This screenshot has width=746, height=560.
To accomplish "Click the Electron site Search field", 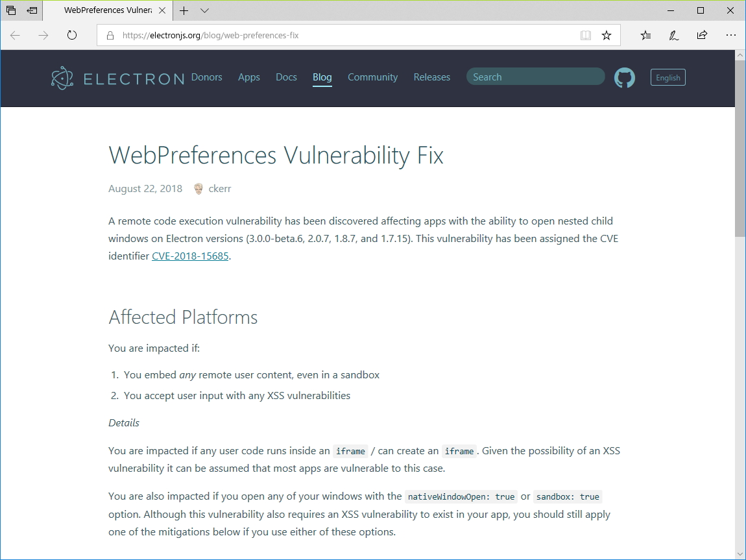I will pyautogui.click(x=535, y=77).
